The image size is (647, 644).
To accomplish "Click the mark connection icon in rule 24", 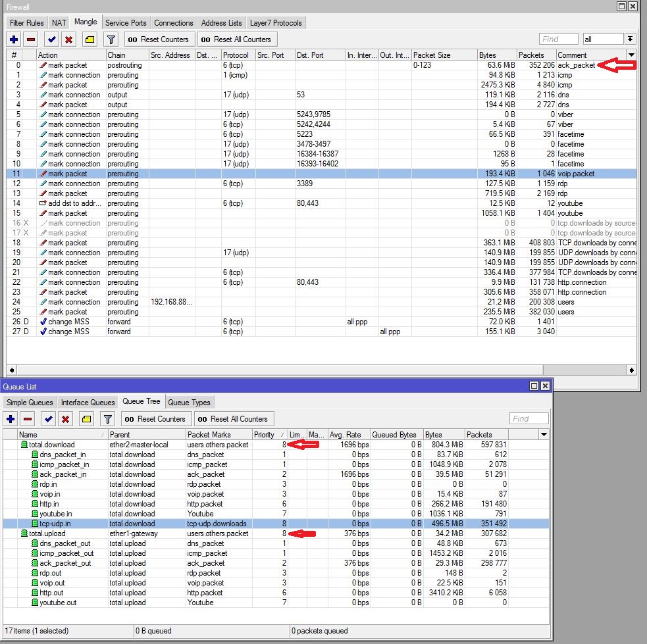I will tap(43, 302).
